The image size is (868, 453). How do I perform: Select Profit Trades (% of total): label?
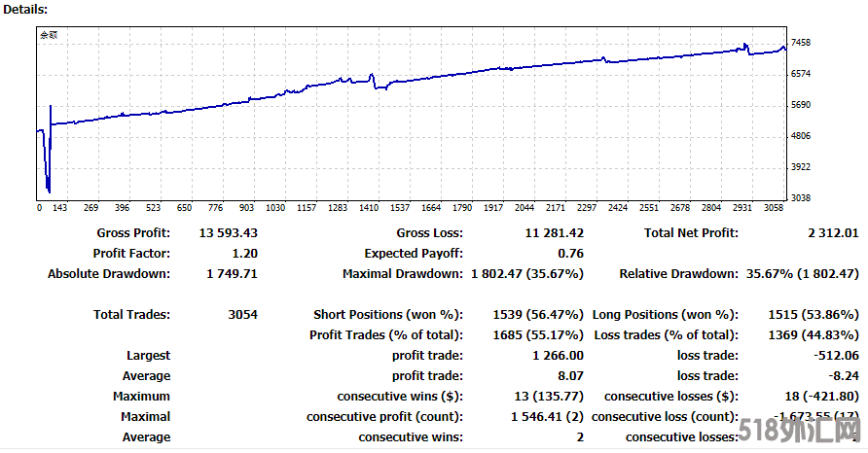pos(386,335)
